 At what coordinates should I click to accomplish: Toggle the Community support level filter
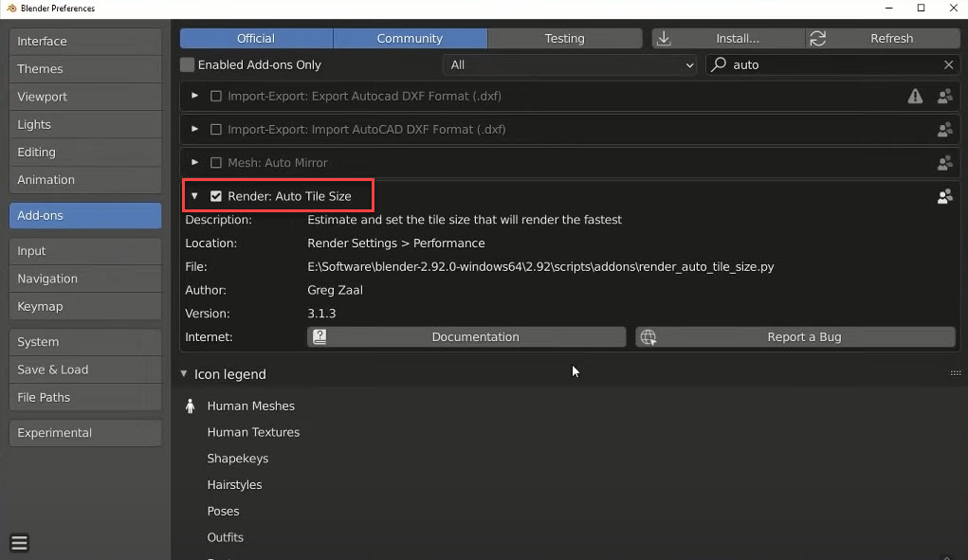(x=410, y=38)
